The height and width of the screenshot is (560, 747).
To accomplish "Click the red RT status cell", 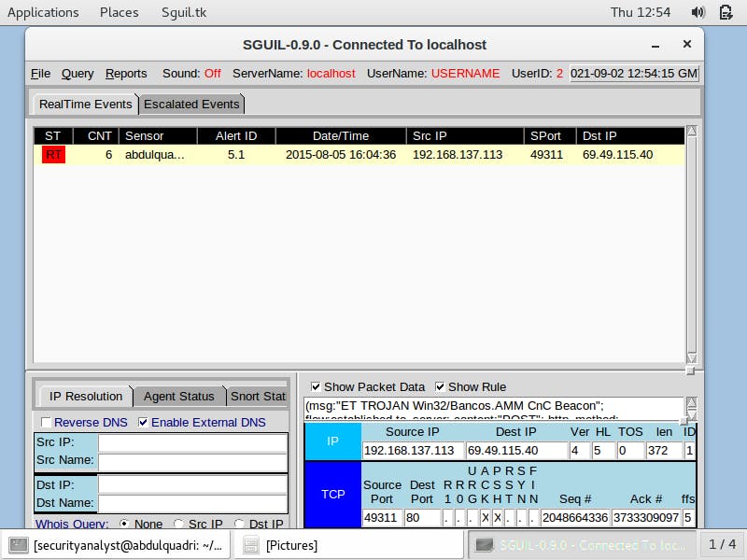I will [53, 155].
